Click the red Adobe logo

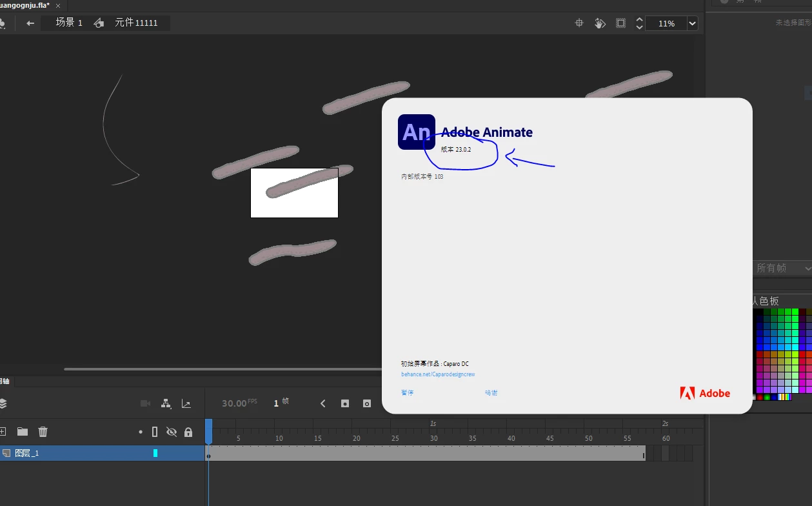(x=705, y=393)
